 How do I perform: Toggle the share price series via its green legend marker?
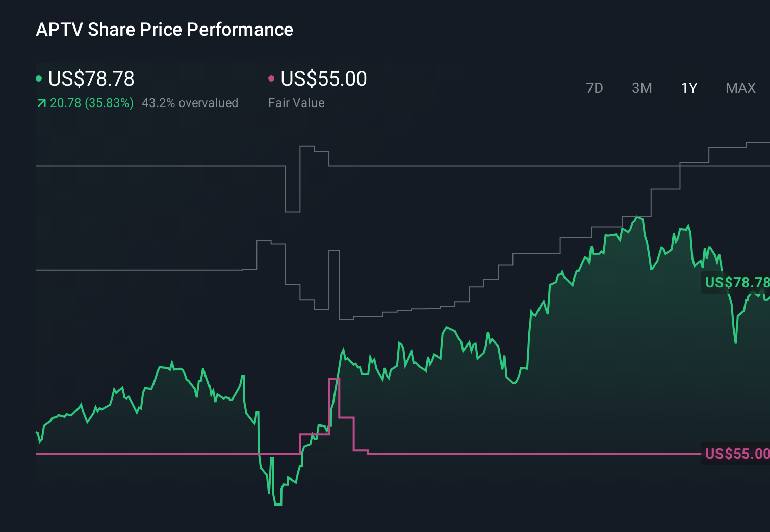click(38, 78)
